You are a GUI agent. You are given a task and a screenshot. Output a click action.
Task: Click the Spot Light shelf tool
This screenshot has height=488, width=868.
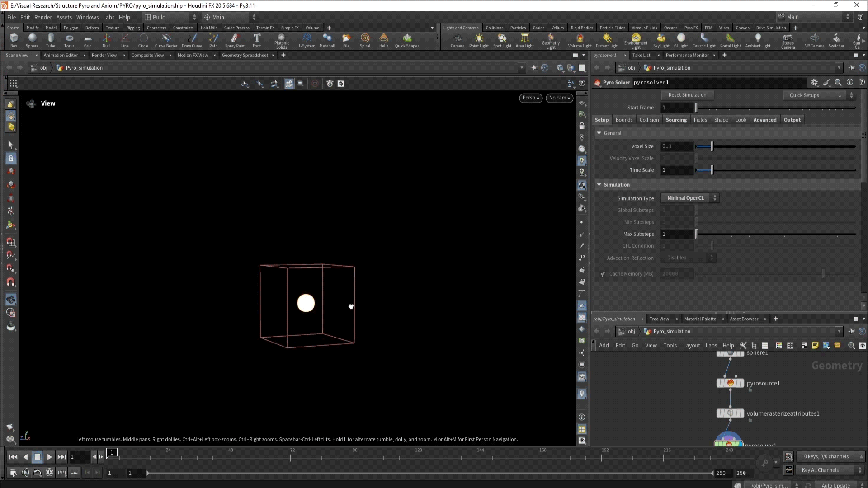coord(502,40)
